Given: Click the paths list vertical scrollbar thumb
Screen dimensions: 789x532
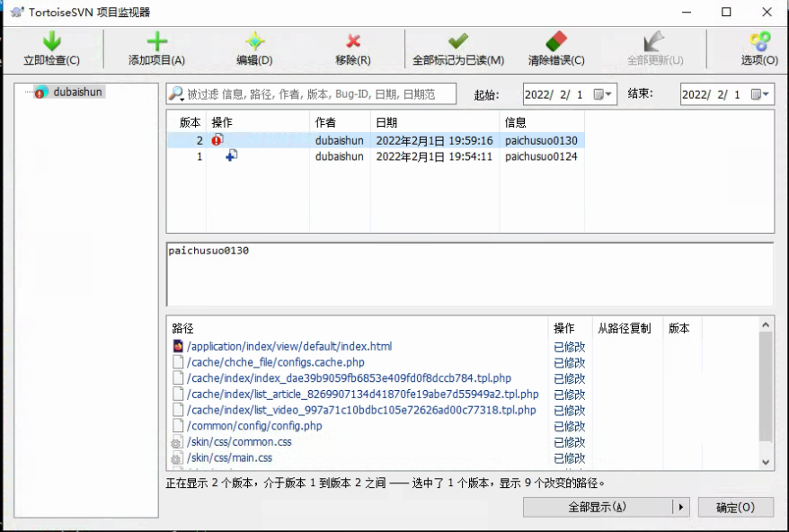Looking at the screenshot, I should [x=766, y=386].
